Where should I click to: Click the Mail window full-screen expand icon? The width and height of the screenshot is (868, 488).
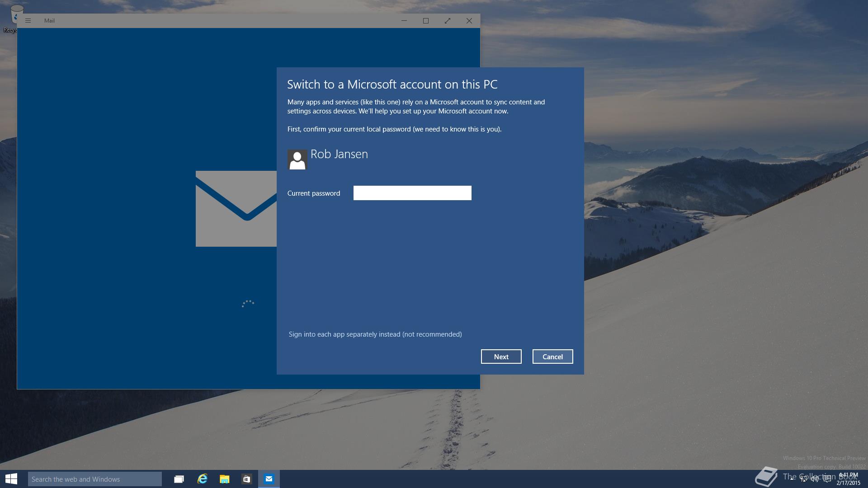pos(448,21)
